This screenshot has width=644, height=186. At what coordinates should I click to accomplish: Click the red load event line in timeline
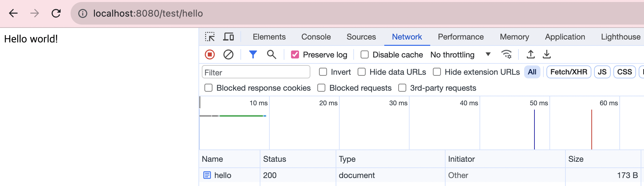click(592, 130)
